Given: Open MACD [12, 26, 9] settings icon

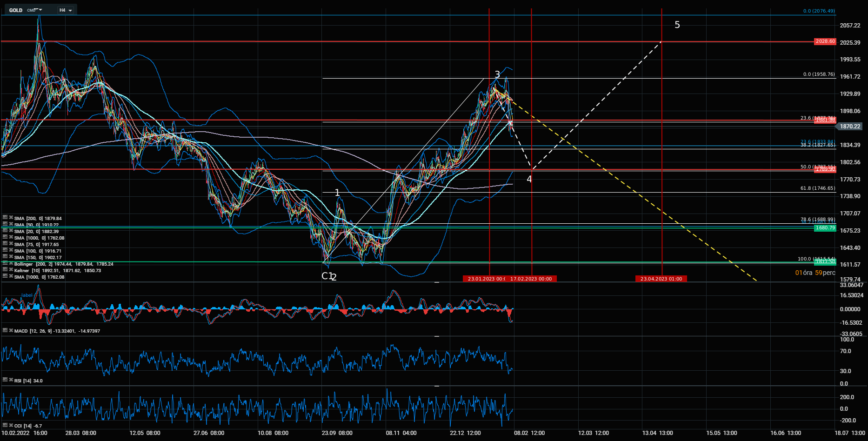Looking at the screenshot, I should [x=5, y=331].
